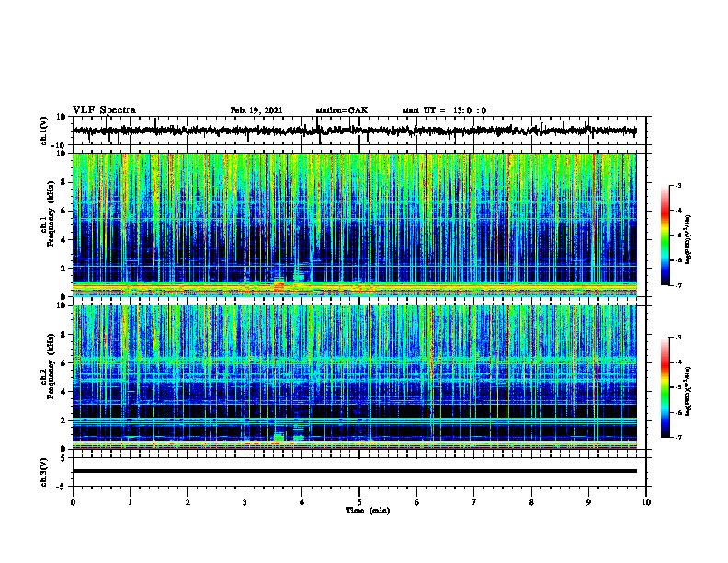Click lower colorbar 'log(PSD)(V²/Hz)' label
728x563 pixels.
[688, 392]
